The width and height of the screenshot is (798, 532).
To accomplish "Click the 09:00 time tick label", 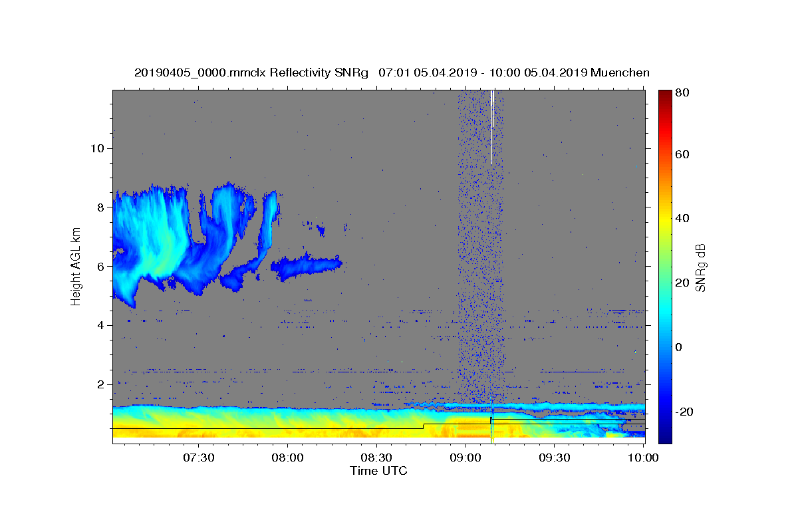I will [465, 458].
